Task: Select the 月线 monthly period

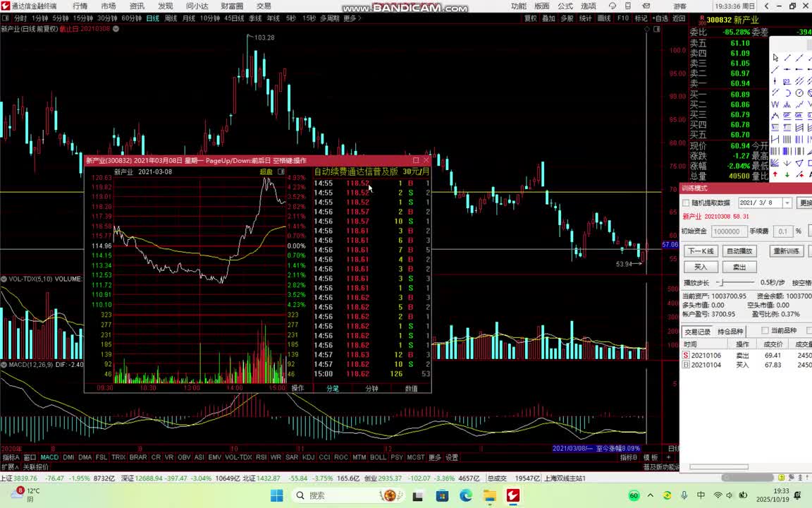Action: coord(189,18)
